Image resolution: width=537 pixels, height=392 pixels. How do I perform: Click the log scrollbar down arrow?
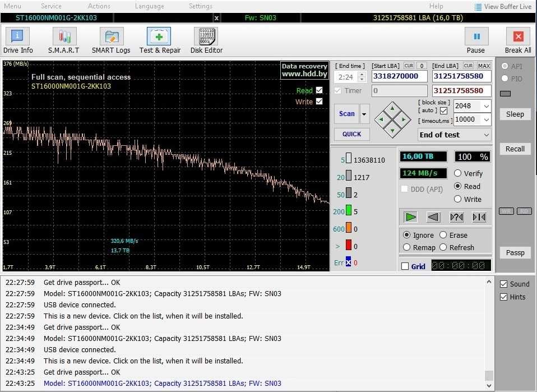pyautogui.click(x=489, y=385)
